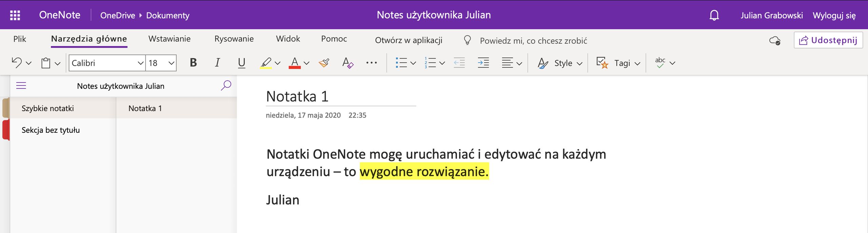The width and height of the screenshot is (868, 233).
Task: Click the spell check abc icon
Action: coord(660,63)
